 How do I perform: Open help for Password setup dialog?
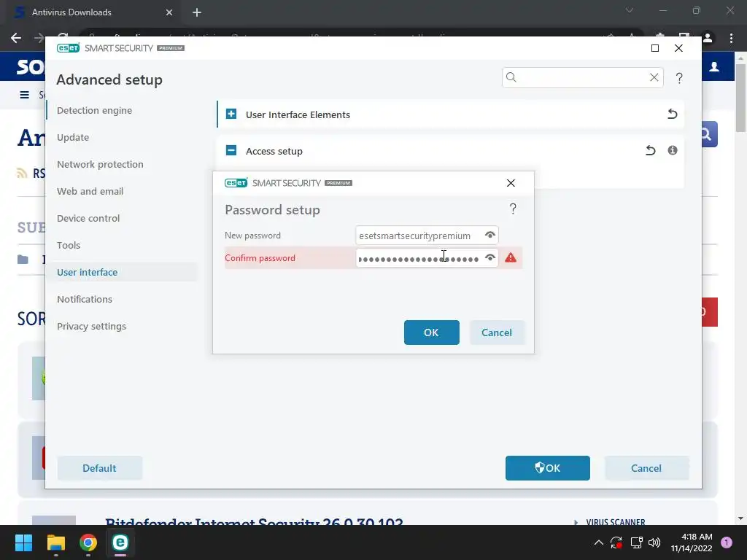click(513, 209)
